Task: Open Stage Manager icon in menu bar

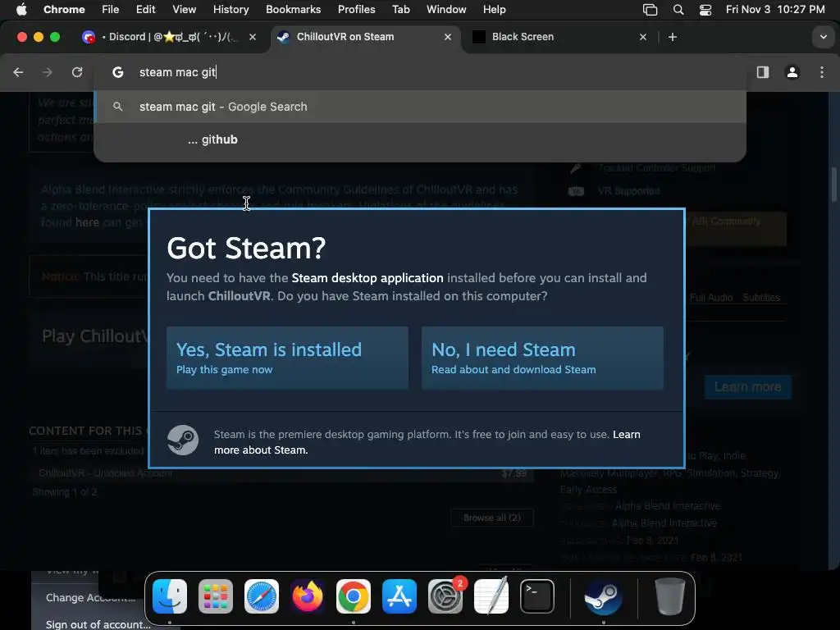Action: tap(650, 9)
